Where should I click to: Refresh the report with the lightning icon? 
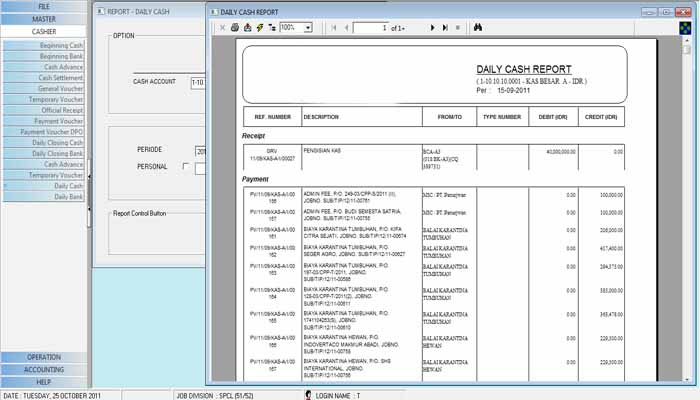(260, 28)
